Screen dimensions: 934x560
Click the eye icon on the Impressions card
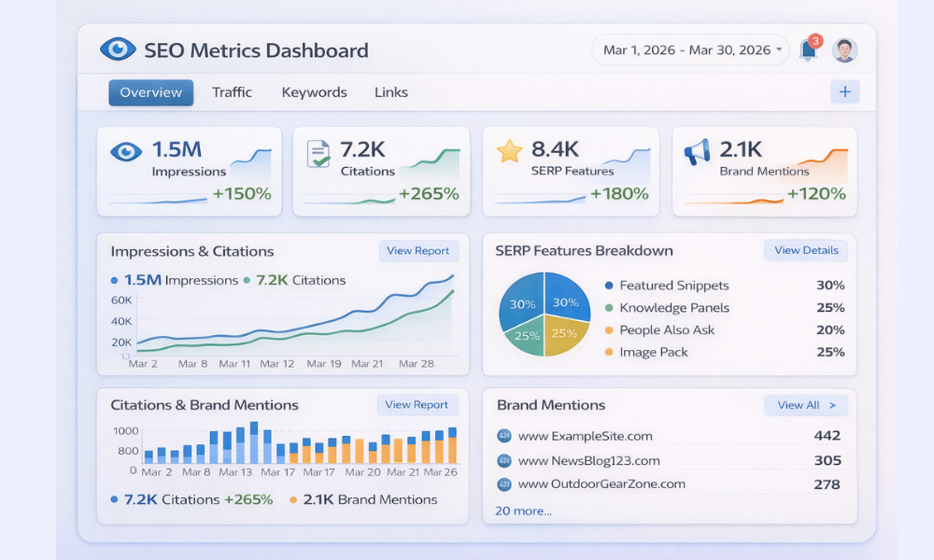click(x=125, y=149)
